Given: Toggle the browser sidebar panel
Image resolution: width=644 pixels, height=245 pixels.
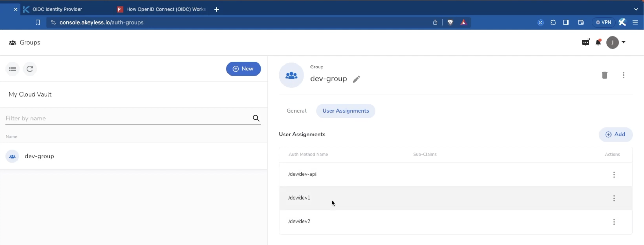Looking at the screenshot, I should pos(566,23).
